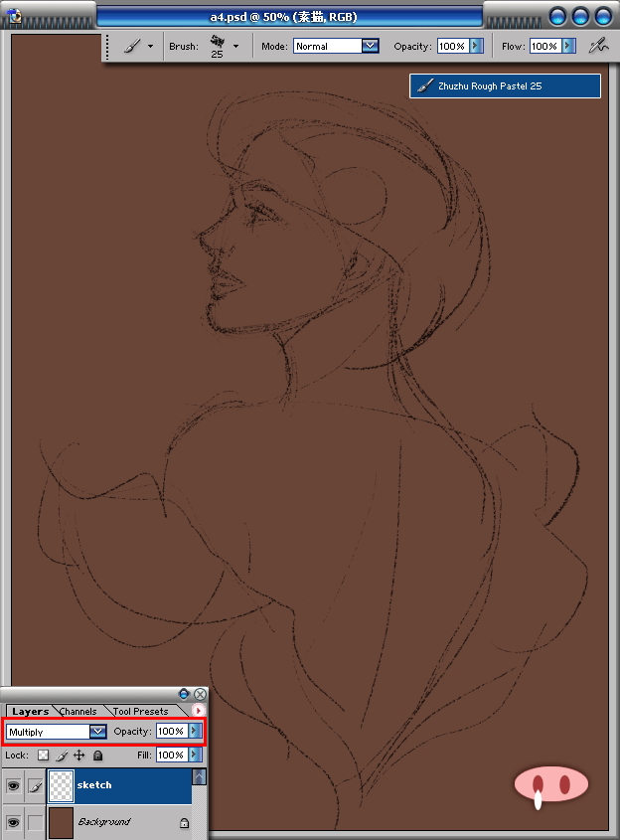620x840 pixels.
Task: Open the layer Opacity slider arrow
Action: coord(195,732)
